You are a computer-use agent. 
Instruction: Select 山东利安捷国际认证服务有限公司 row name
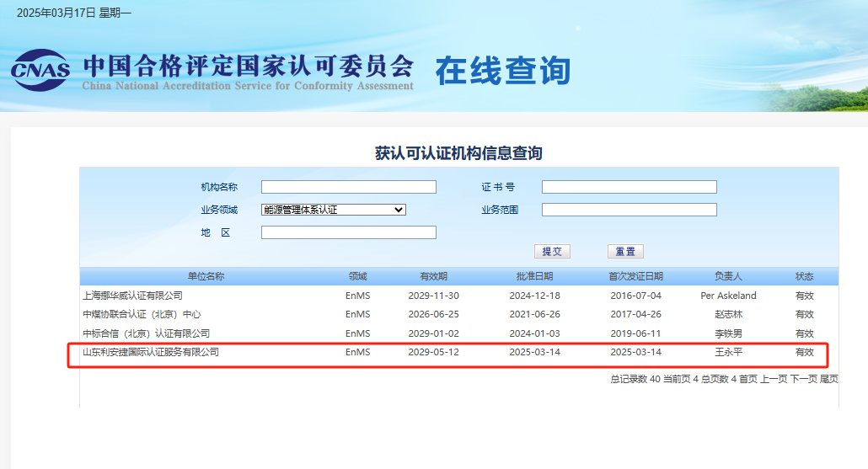[151, 352]
